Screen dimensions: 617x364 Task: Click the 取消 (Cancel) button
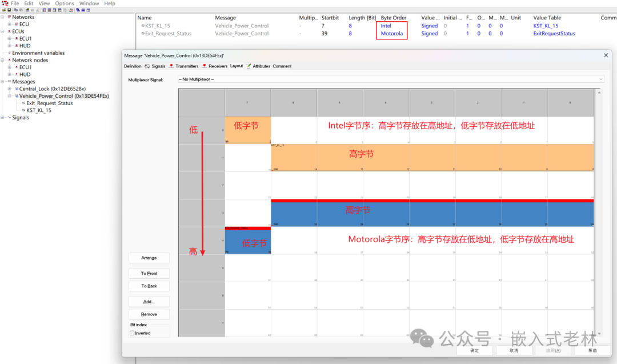pyautogui.click(x=514, y=350)
